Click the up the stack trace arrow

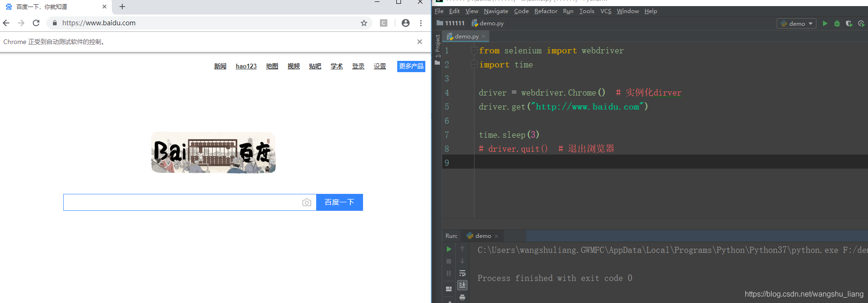pyautogui.click(x=462, y=249)
